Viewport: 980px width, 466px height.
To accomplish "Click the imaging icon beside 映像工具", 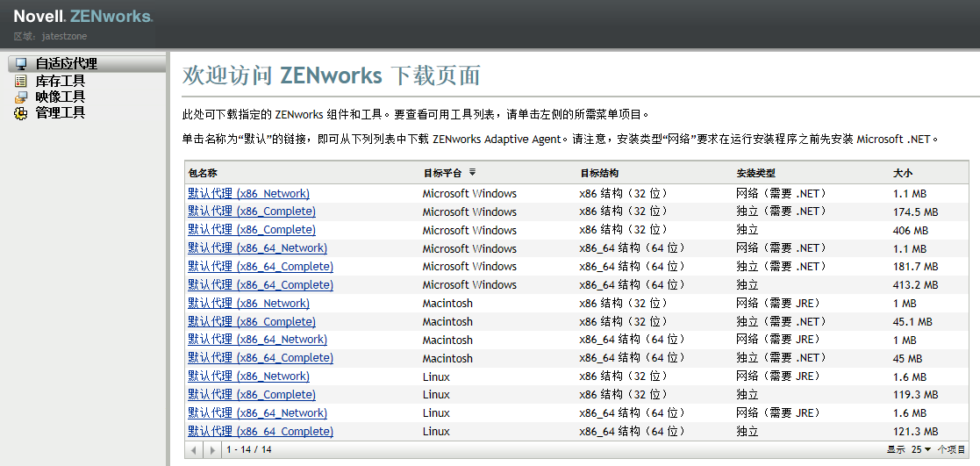I will (x=21, y=97).
